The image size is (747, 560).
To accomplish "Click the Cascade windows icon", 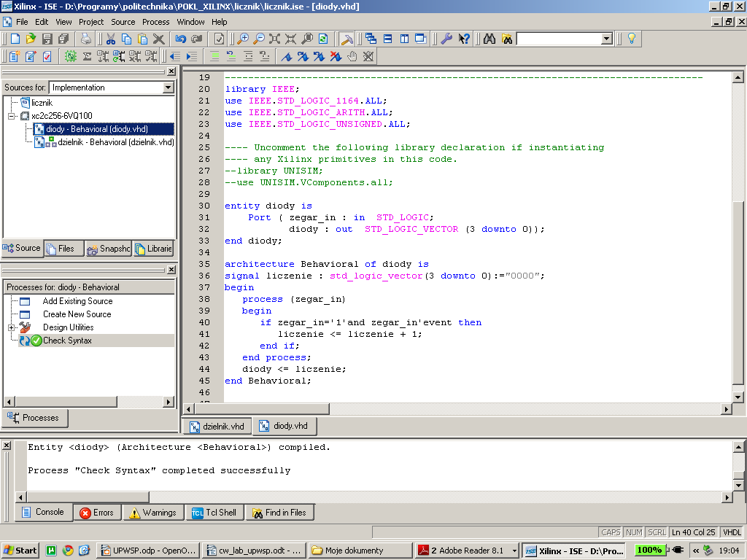I will click(x=371, y=39).
